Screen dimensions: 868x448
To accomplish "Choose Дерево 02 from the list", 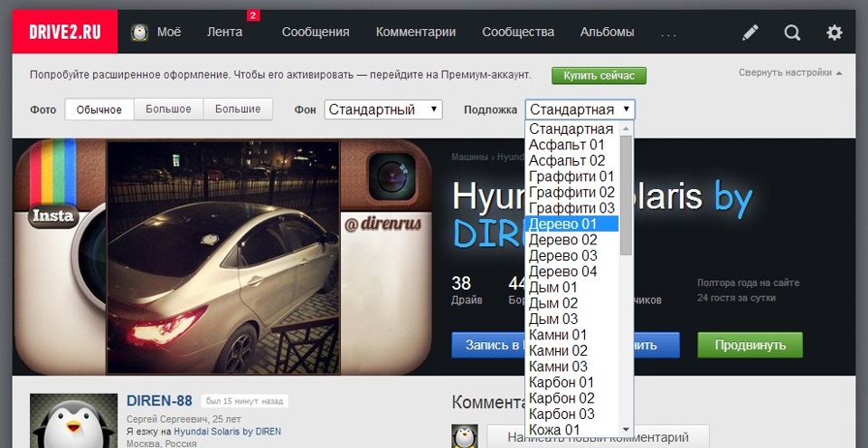I will point(571,240).
